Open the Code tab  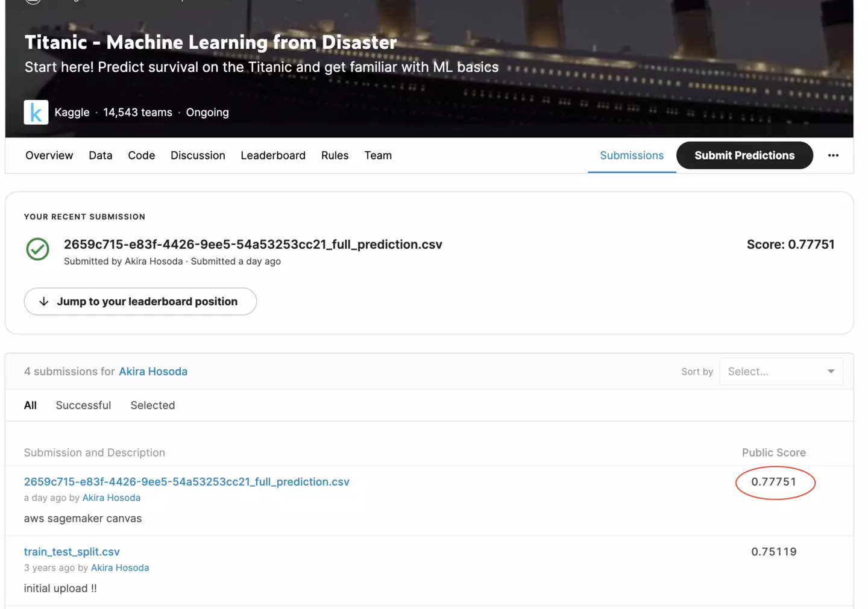(142, 155)
